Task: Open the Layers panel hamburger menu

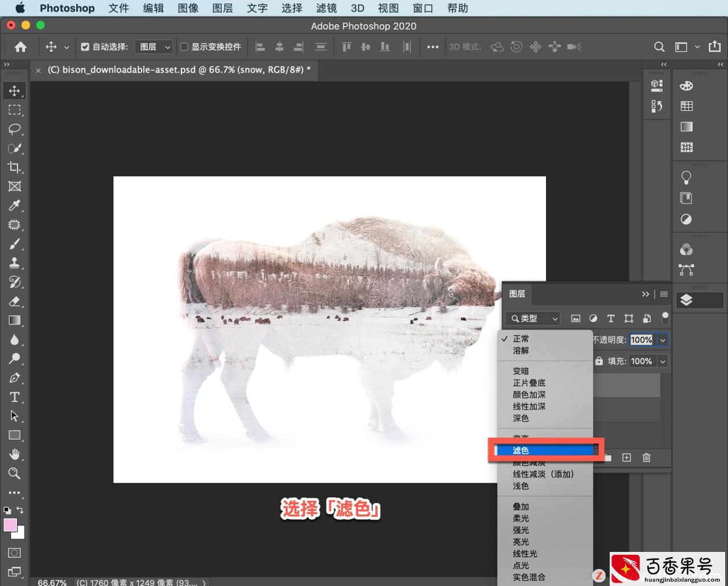Action: (664, 294)
